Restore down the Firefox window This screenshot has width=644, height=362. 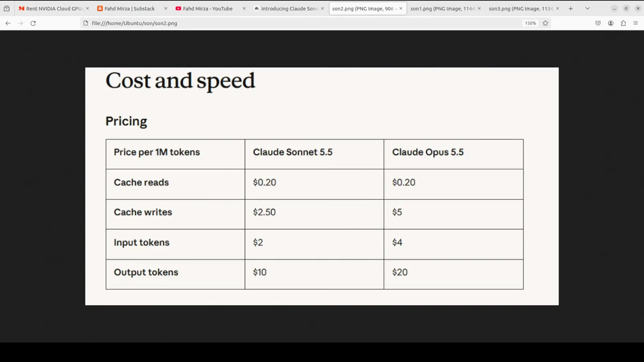tap(626, 8)
